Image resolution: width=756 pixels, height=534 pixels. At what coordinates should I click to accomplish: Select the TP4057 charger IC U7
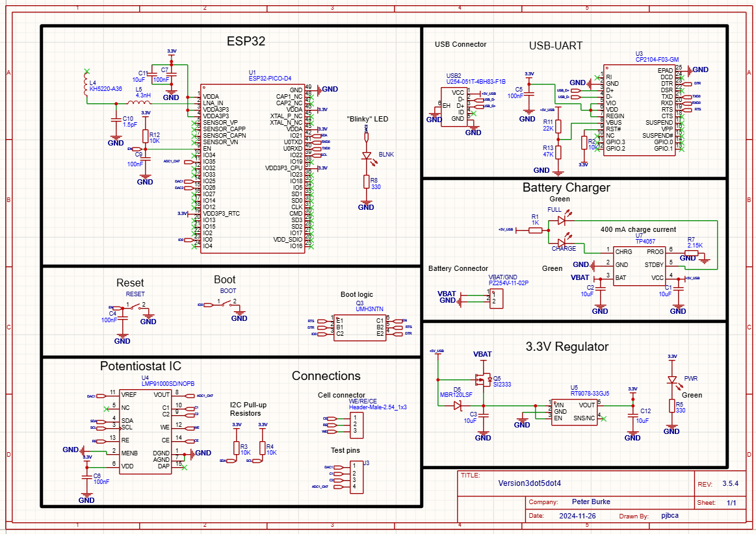(640, 266)
